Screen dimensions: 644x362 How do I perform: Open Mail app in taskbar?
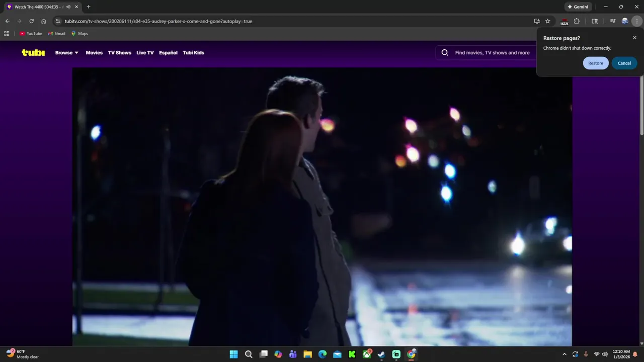tap(337, 354)
